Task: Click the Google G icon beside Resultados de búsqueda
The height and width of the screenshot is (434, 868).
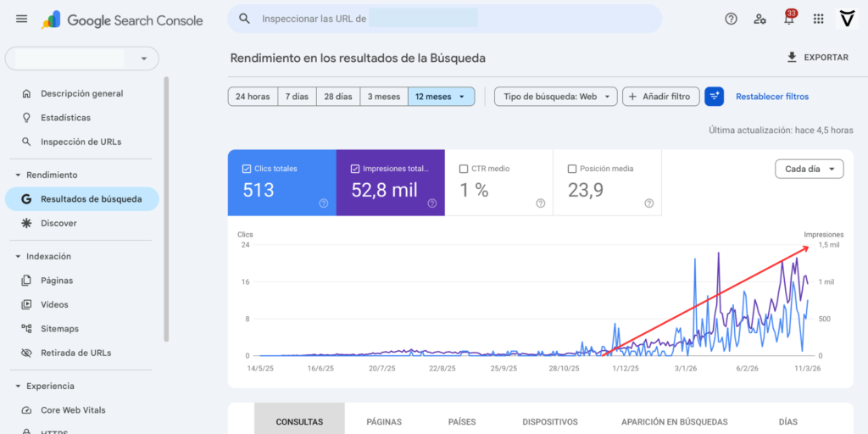Action: pos(26,199)
